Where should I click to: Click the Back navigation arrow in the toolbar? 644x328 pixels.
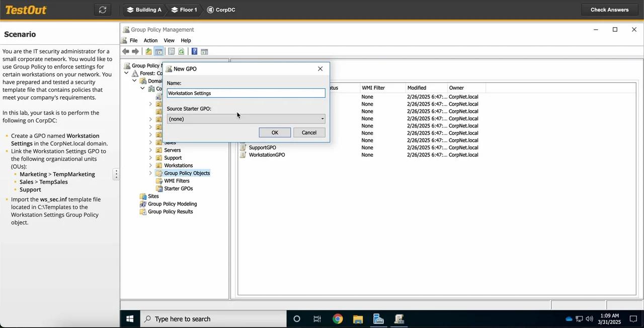coord(125,51)
